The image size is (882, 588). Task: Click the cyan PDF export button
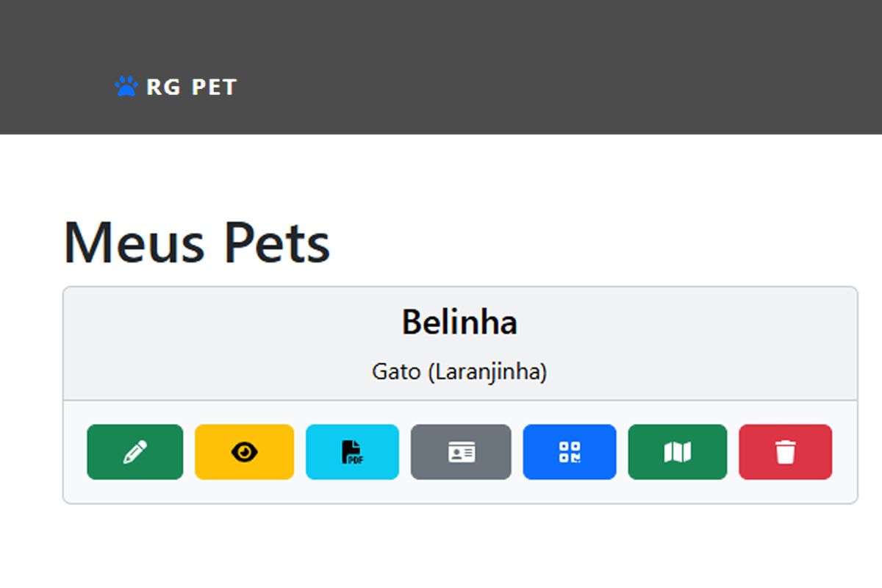(x=352, y=452)
